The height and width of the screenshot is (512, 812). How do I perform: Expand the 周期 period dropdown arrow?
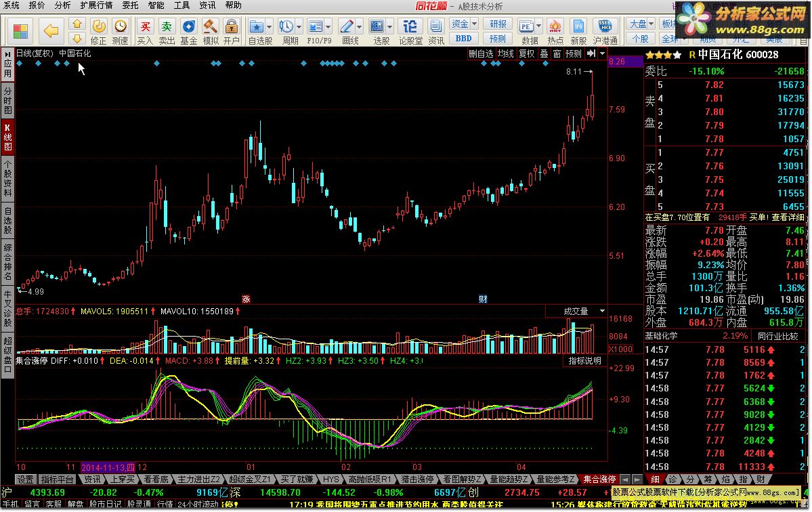[298, 26]
